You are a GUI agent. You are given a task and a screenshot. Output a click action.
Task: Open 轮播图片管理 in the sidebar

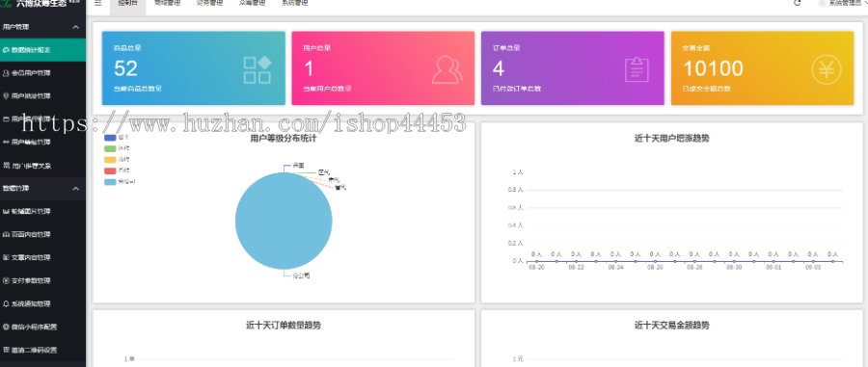(42, 211)
